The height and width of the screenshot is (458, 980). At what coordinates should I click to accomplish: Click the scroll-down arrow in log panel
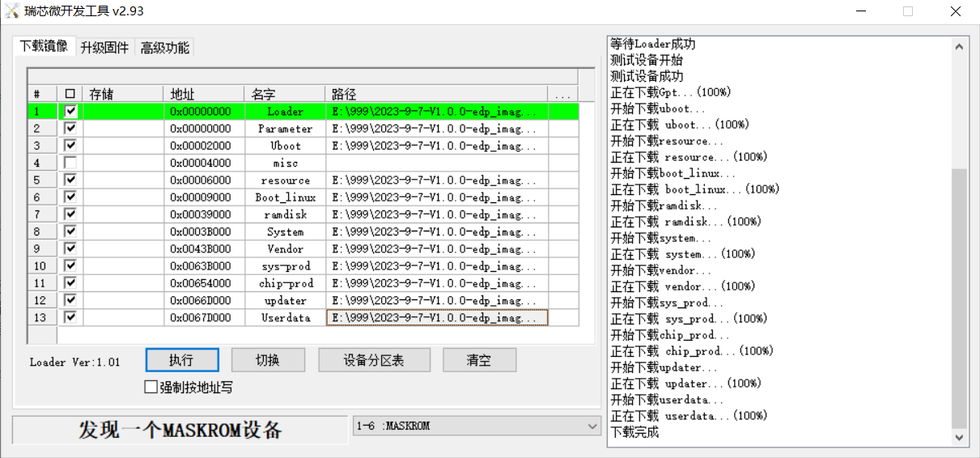tap(959, 437)
